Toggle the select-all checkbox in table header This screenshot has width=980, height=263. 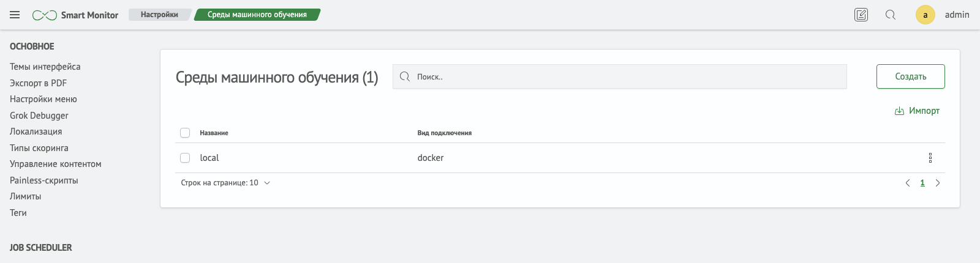click(185, 133)
